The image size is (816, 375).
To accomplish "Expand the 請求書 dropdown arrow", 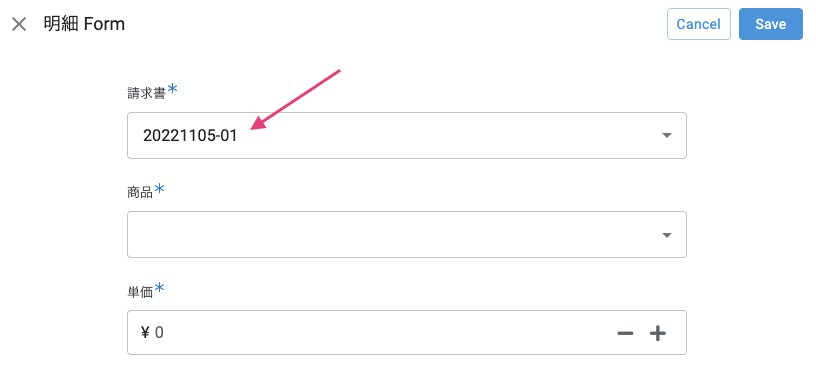I will click(667, 135).
